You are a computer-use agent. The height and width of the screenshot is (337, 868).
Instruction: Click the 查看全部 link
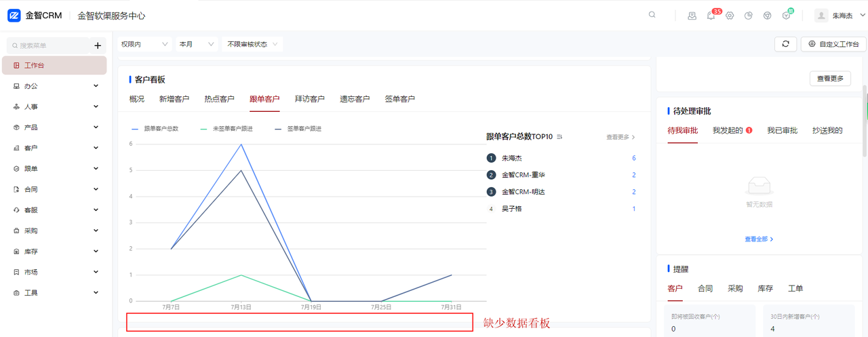(x=759, y=239)
